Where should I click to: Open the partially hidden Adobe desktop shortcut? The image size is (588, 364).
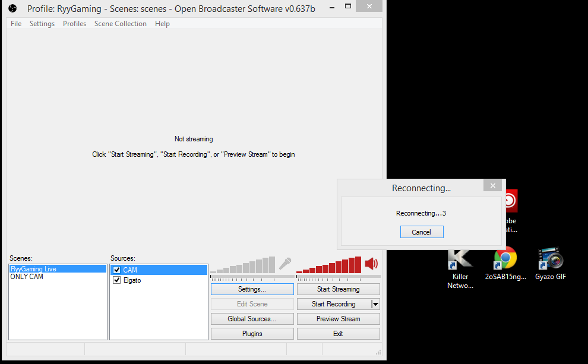click(x=510, y=212)
